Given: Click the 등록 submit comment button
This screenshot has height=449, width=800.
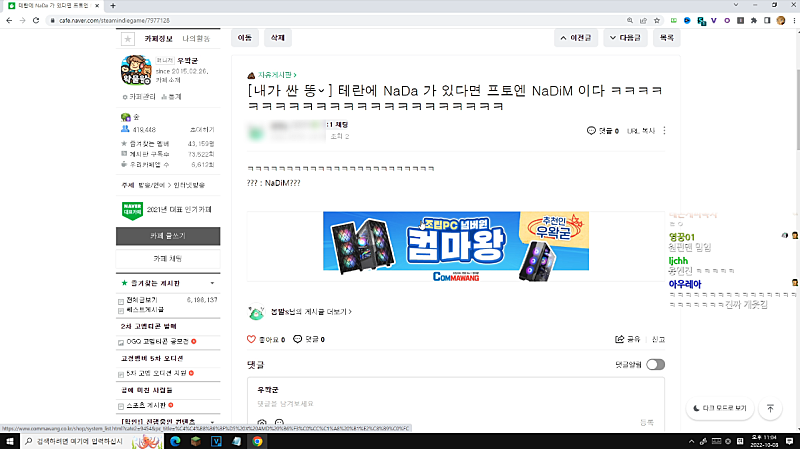Looking at the screenshot, I should pos(646,422).
